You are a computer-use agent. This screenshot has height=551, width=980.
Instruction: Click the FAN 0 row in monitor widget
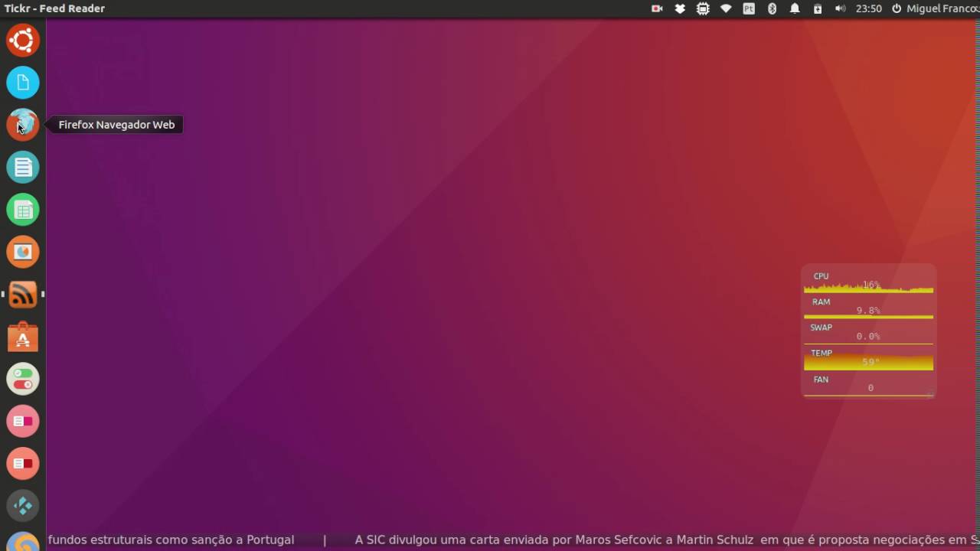tap(868, 385)
